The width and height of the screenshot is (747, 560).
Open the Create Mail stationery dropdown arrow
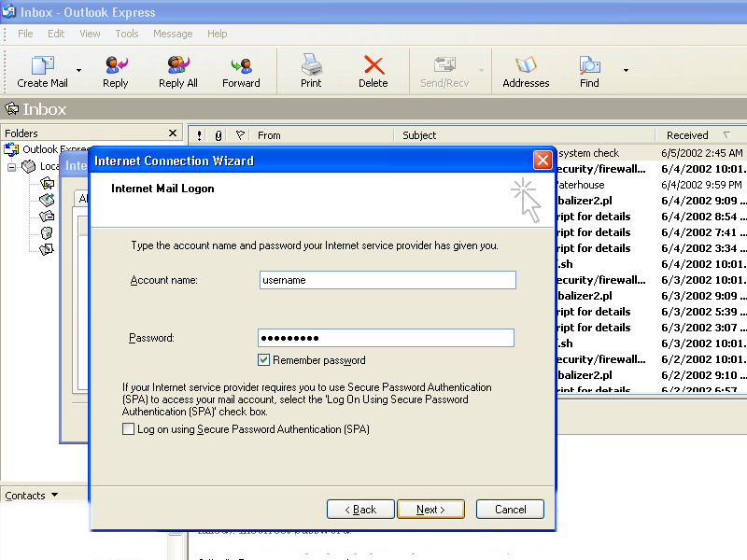[79, 71]
